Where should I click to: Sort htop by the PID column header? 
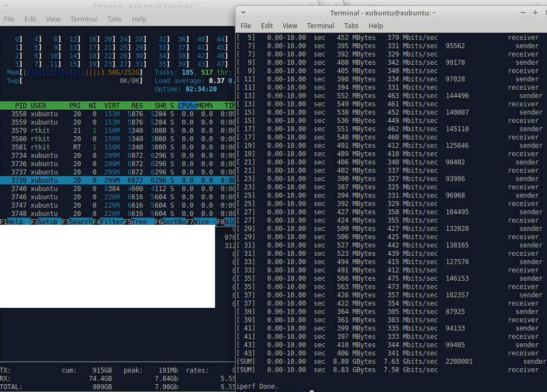[x=21, y=106]
